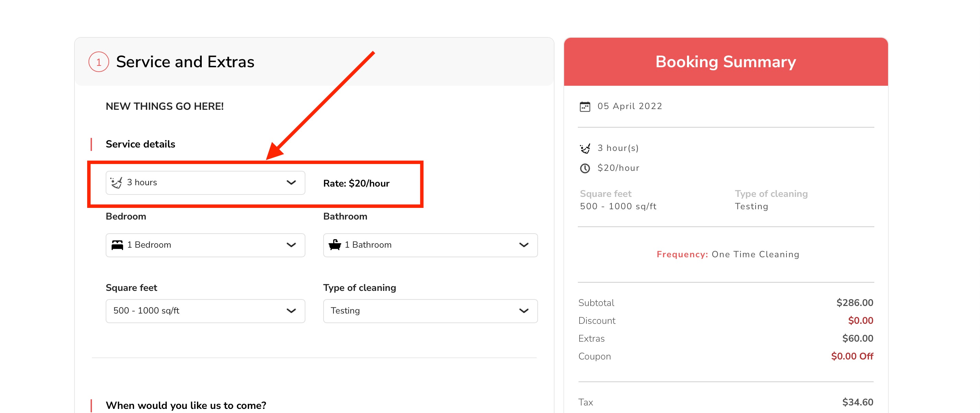Open the 500 - 1000 sq/ft dropdown

coord(205,311)
